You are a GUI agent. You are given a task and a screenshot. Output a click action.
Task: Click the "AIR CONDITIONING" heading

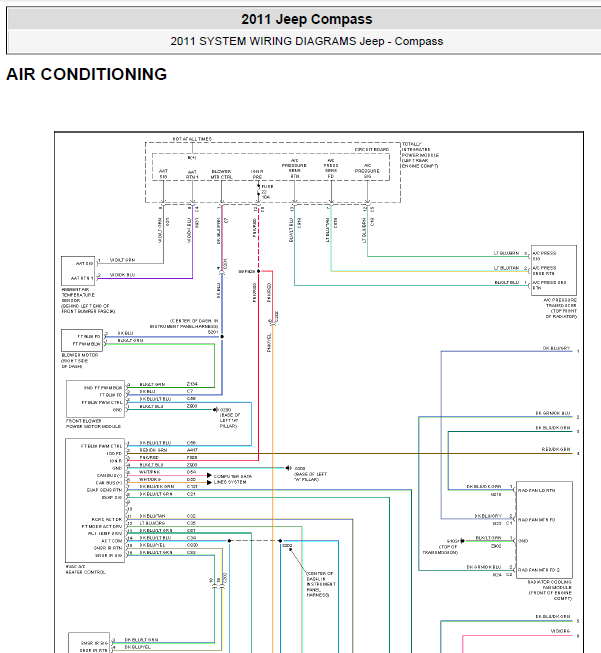(x=87, y=75)
